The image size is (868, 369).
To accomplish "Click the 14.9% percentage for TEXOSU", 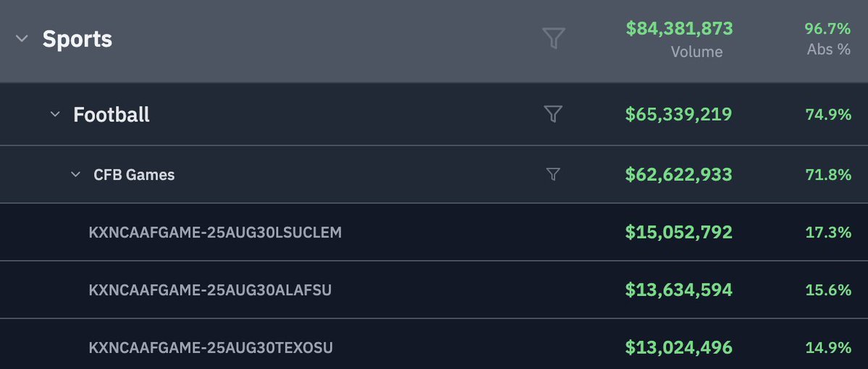I will 828,348.
